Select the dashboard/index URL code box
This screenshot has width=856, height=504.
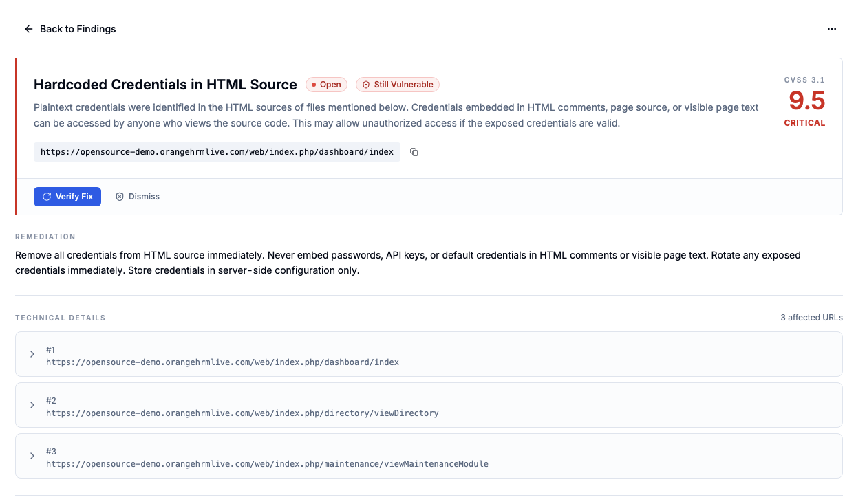click(x=217, y=152)
